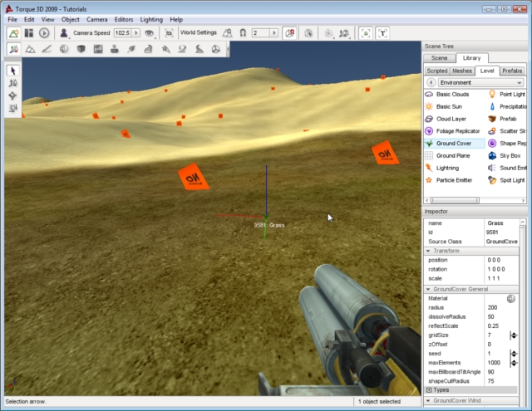Collapse the GroundCover General section
The image size is (532, 411).
click(429, 289)
